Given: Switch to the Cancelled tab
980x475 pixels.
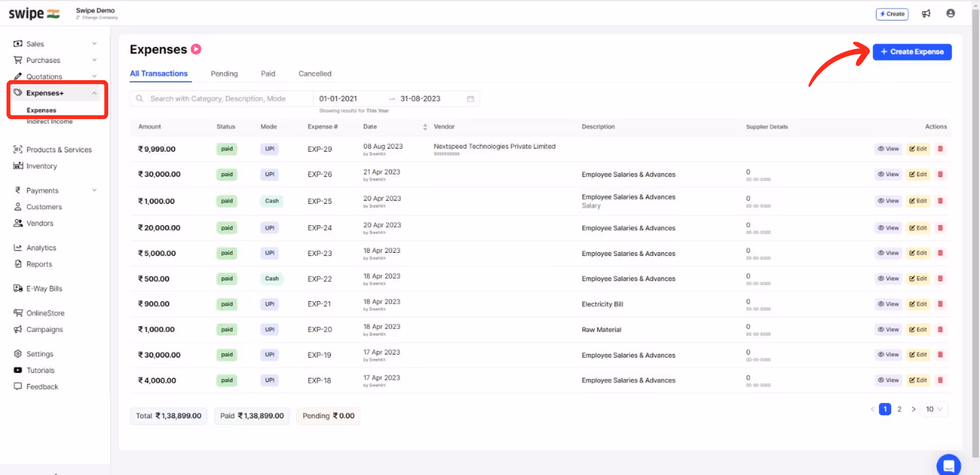Looking at the screenshot, I should click(315, 74).
